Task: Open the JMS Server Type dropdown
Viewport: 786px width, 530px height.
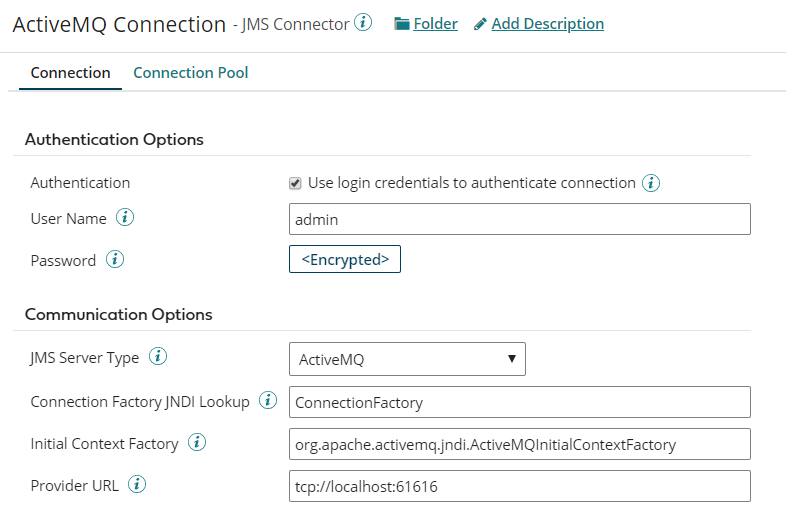Action: (406, 359)
